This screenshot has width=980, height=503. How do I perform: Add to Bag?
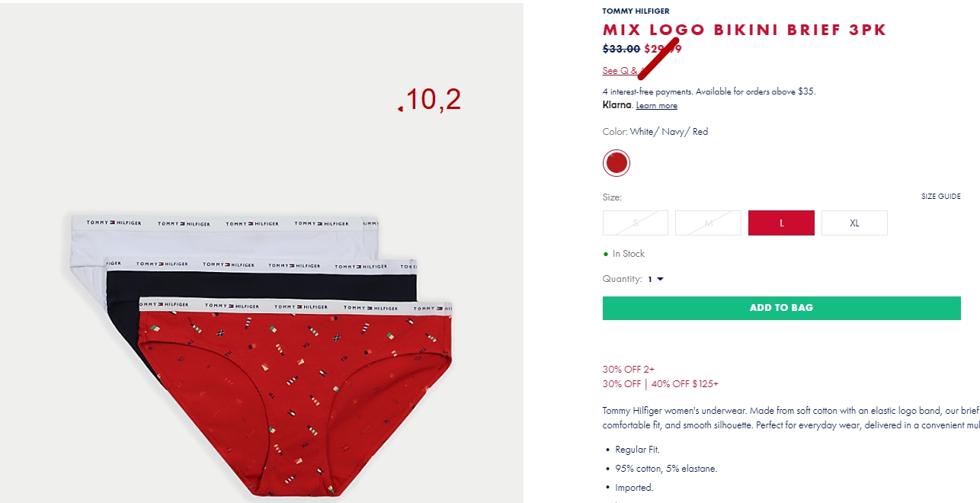click(781, 308)
